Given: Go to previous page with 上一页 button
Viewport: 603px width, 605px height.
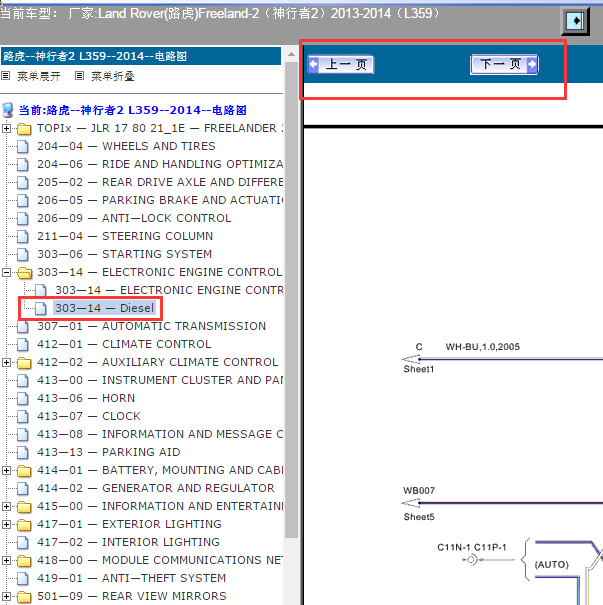Looking at the screenshot, I should click(341, 64).
